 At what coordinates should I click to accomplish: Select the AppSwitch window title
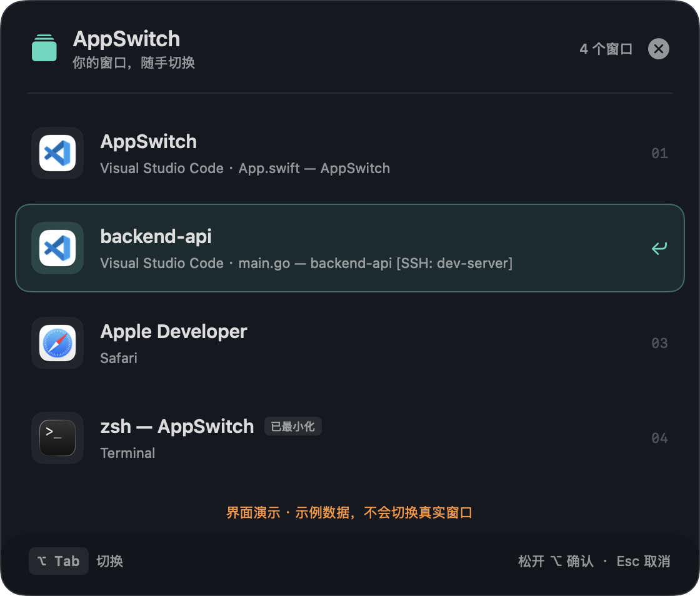click(148, 142)
